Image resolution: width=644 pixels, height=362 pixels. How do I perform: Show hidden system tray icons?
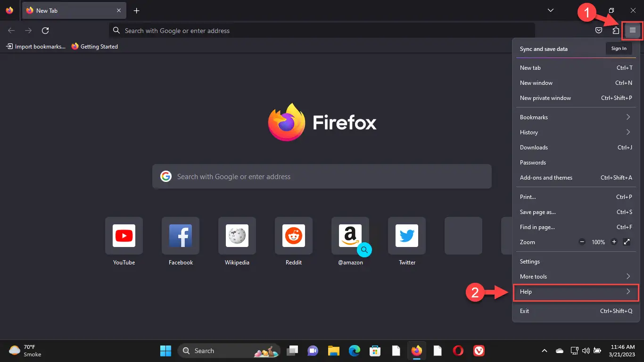coord(545,351)
